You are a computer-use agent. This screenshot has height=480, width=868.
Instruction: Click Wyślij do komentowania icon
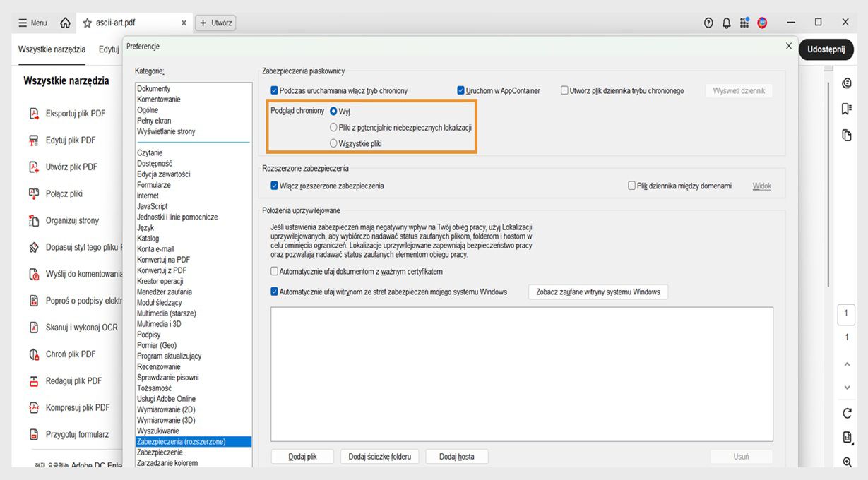tap(33, 274)
